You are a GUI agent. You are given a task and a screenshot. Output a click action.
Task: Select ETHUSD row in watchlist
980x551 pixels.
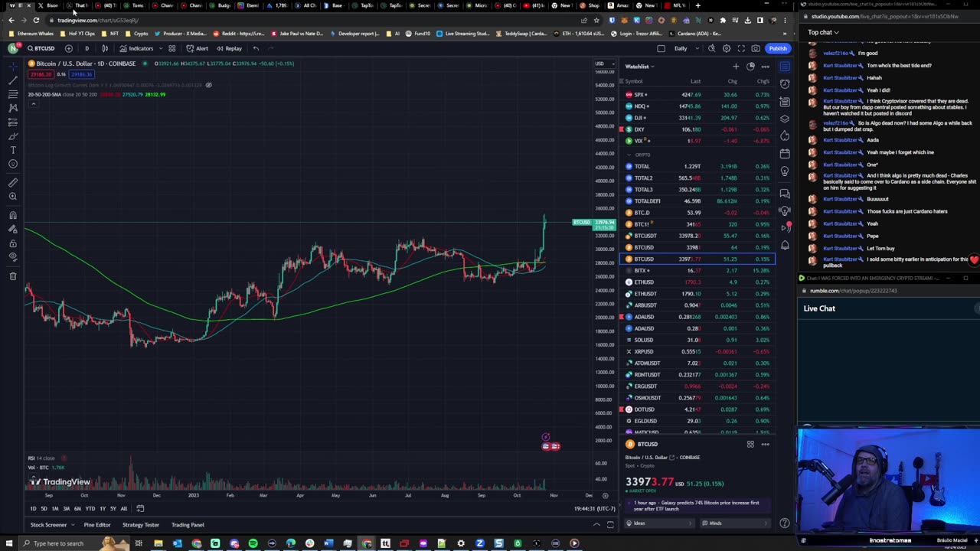tap(697, 282)
